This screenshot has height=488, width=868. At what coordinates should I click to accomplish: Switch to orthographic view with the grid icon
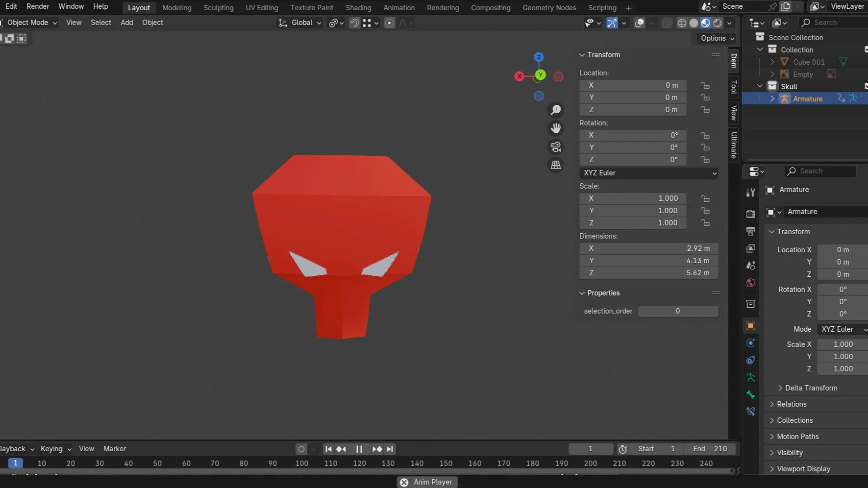[x=556, y=166]
